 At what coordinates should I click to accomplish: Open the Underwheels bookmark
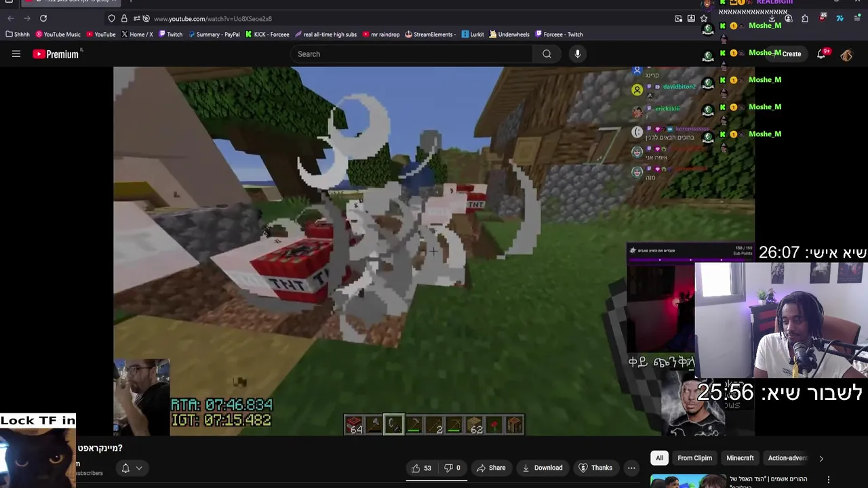tap(509, 35)
